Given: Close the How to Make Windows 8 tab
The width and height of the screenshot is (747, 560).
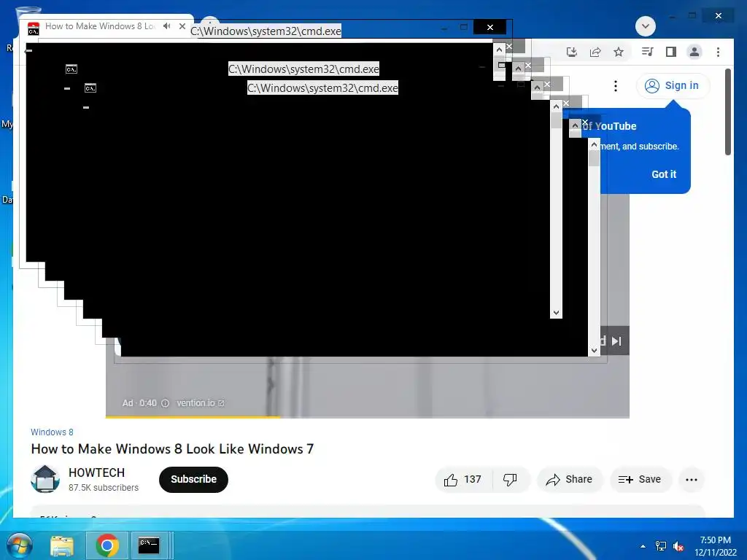Looking at the screenshot, I should tap(182, 26).
